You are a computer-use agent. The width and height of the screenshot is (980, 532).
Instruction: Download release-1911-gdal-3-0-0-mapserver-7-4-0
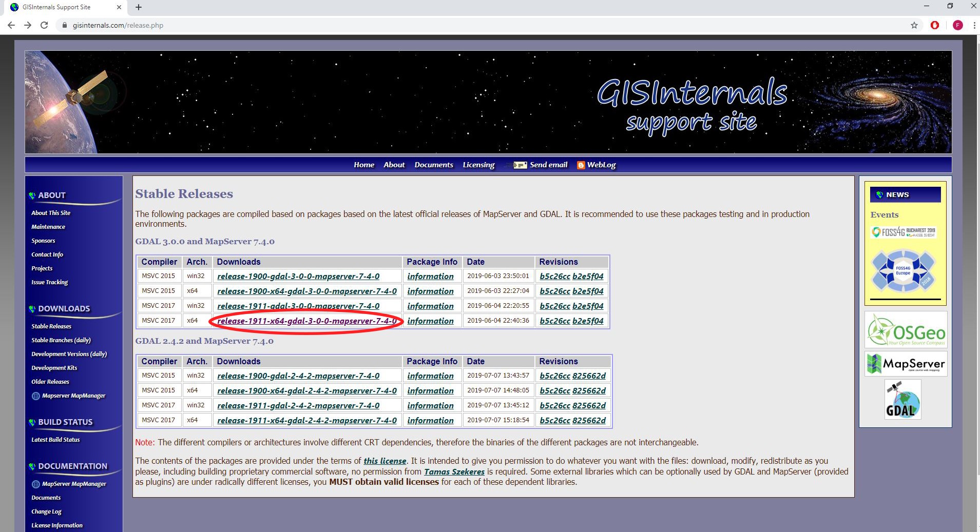coord(298,306)
